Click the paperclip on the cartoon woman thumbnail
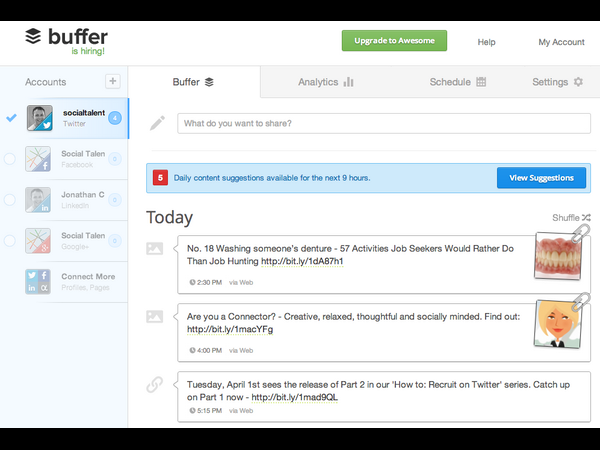600x450 pixels. (581, 302)
